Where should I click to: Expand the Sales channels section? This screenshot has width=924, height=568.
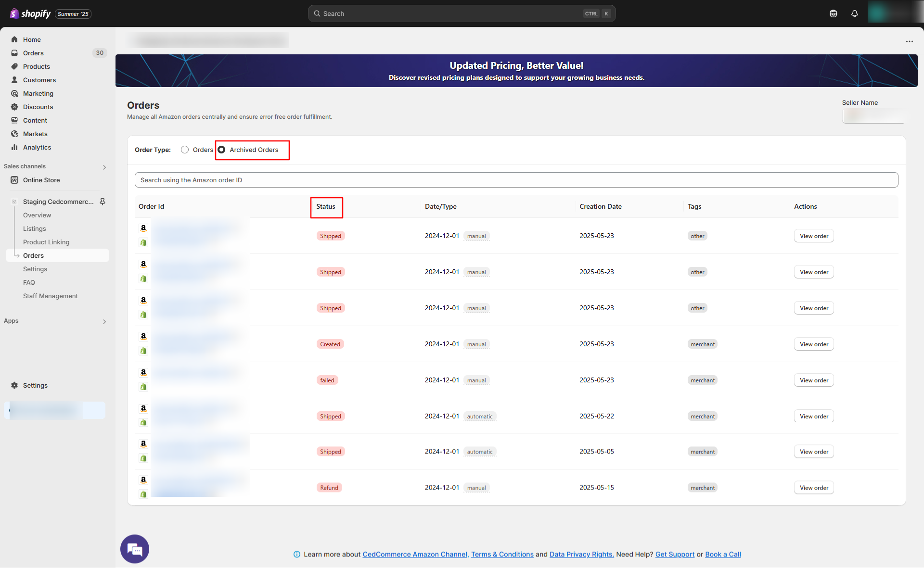pos(104,167)
